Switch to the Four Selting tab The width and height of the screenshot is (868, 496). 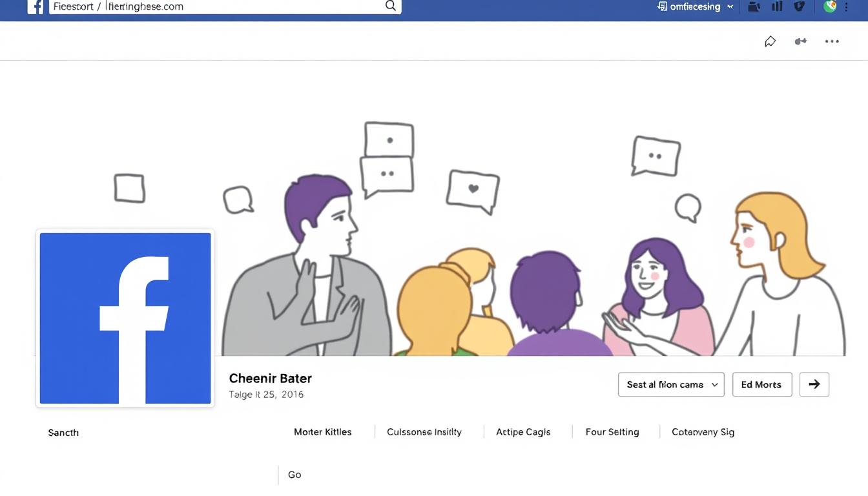tap(612, 432)
